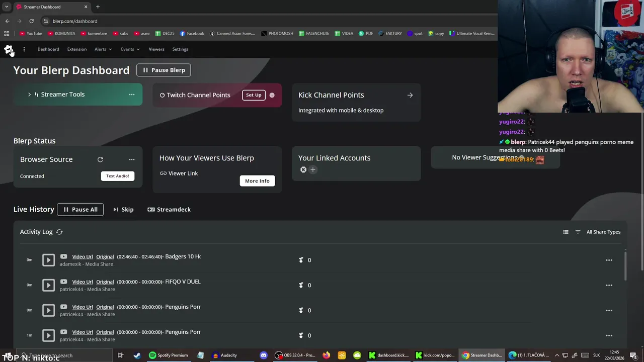Go to Viewers nav item
The width and height of the screenshot is (644, 362).
click(x=156, y=49)
